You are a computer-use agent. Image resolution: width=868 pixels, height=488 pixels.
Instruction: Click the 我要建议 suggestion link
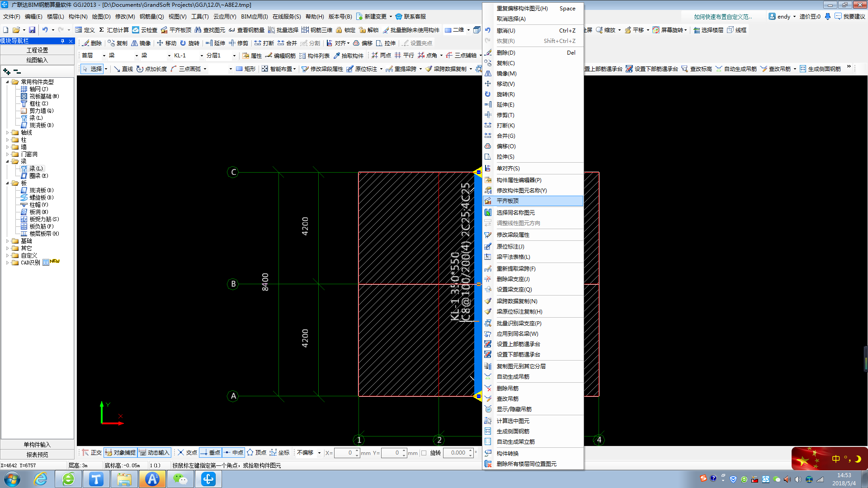tap(850, 16)
